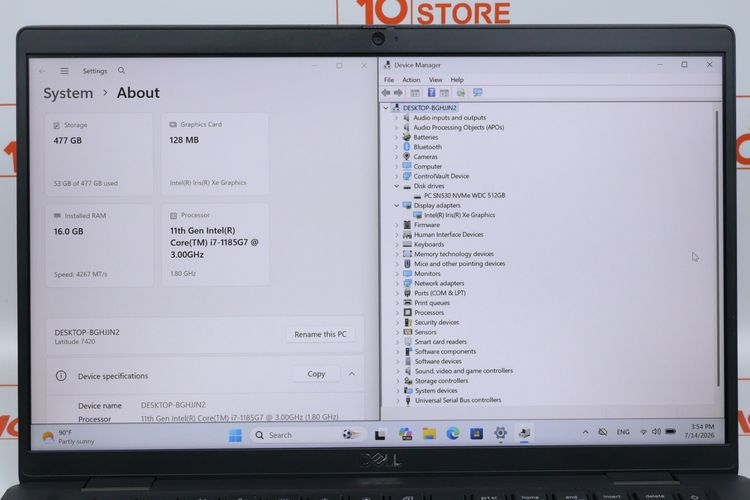Click the Settings back arrow

[42, 71]
